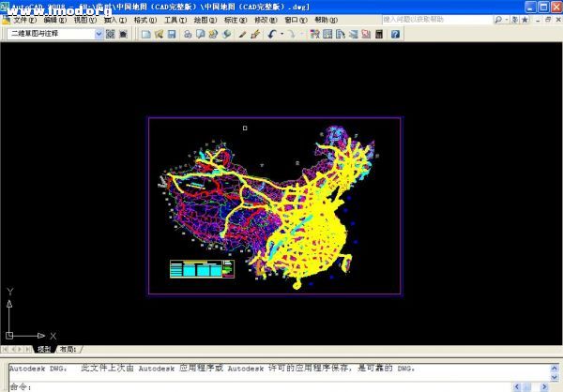Click the Match Properties brush icon
Viewport: 563px width, 392px height.
pyautogui.click(x=242, y=34)
